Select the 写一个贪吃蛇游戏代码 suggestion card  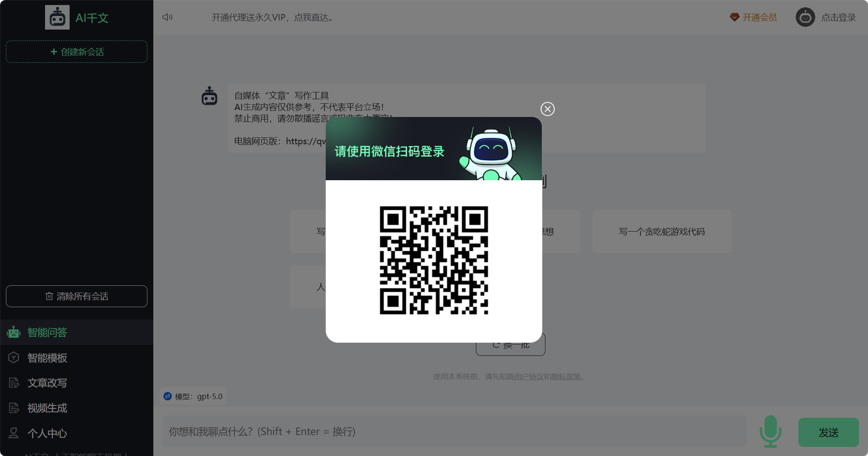point(661,232)
